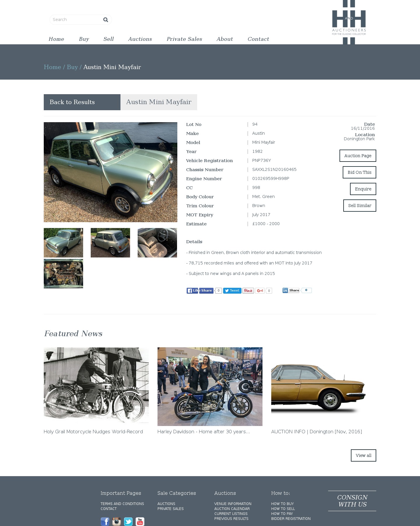Open Current Listings footer link
This screenshot has height=526, width=420.
[231, 514]
